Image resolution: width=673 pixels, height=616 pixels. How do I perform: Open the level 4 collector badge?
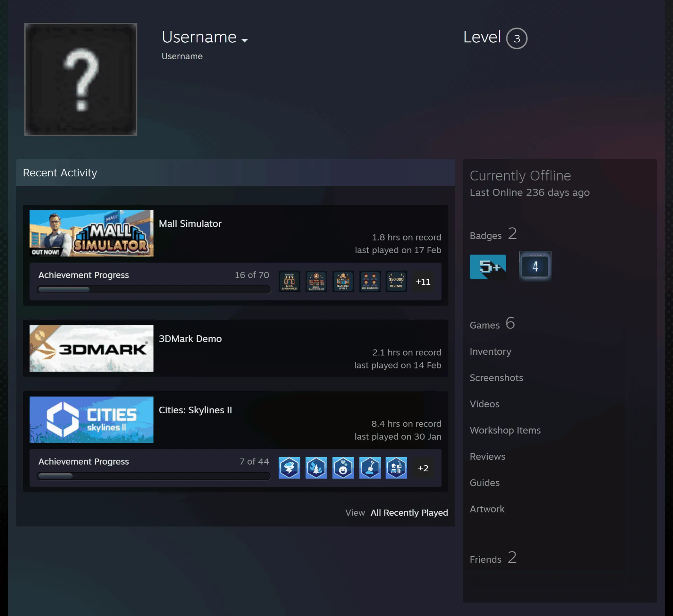535,266
